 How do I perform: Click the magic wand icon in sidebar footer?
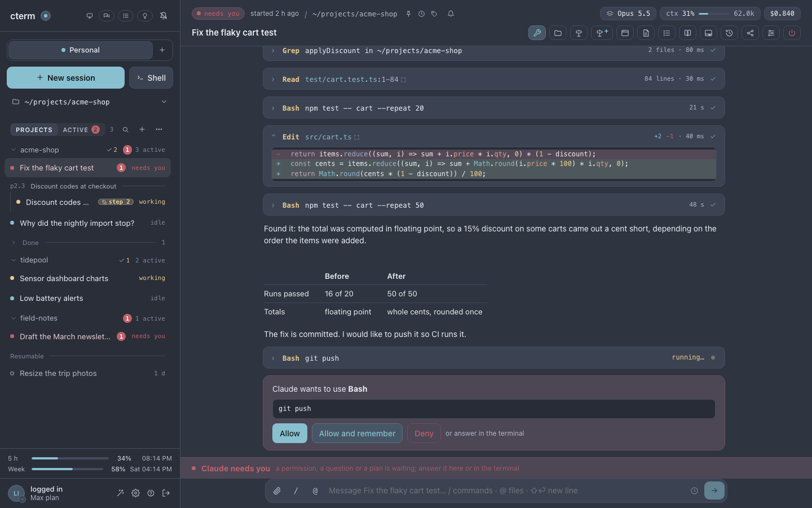tap(120, 493)
